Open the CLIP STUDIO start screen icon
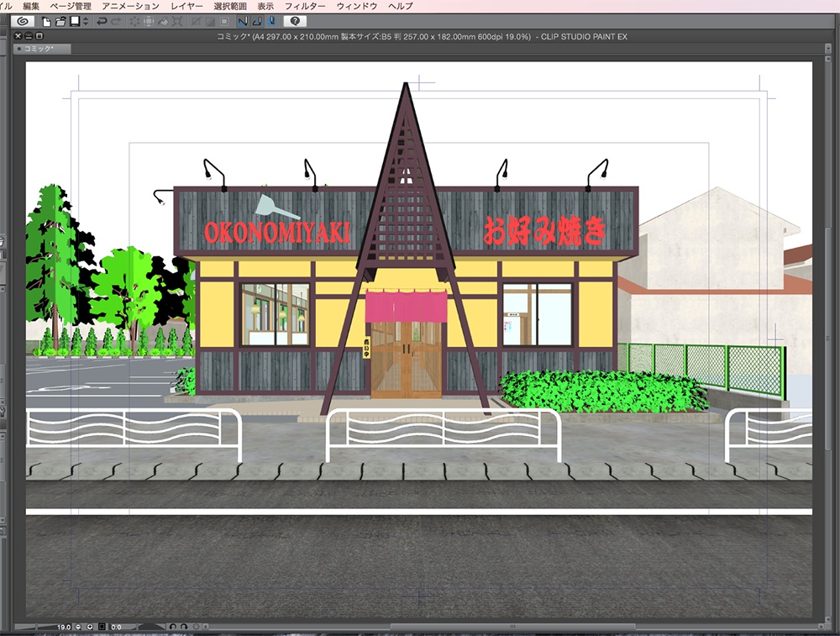This screenshot has height=636, width=840. [x=22, y=21]
